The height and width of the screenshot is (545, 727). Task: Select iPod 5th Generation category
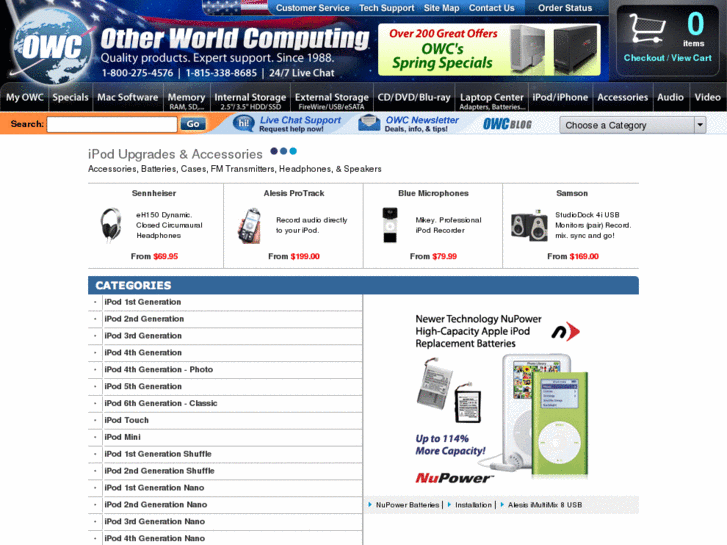tap(143, 386)
